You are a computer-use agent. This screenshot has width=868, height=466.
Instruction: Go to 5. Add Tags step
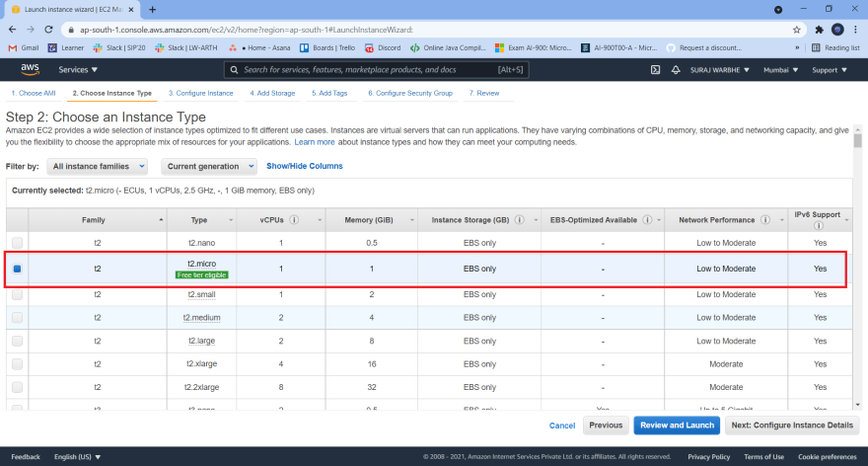tap(329, 93)
